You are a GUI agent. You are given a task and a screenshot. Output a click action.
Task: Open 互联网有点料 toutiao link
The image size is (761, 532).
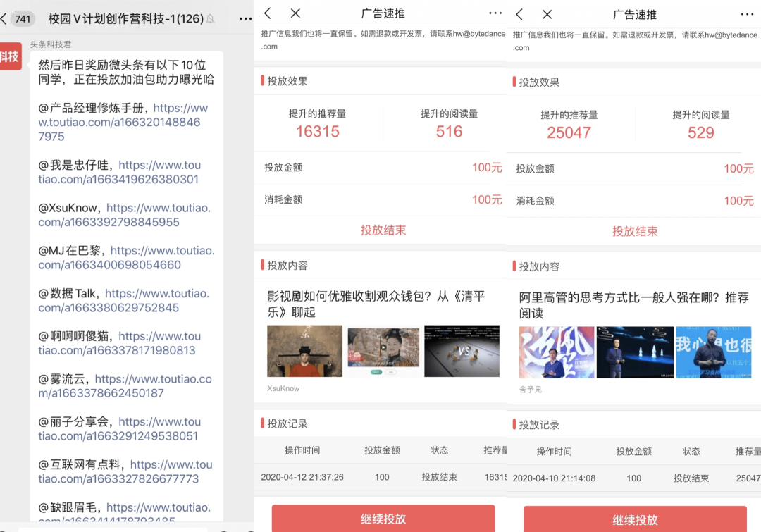(125, 471)
